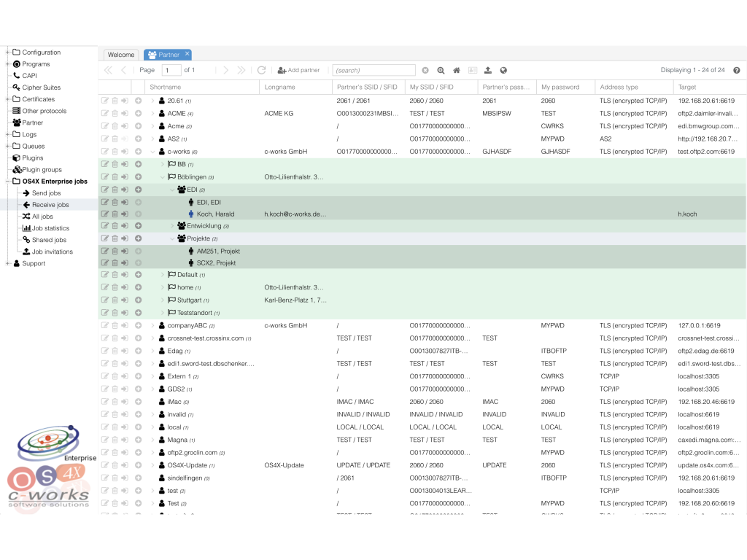747x560 pixels.
Task: Collapse the Böblingen location entry
Action: pos(163,176)
